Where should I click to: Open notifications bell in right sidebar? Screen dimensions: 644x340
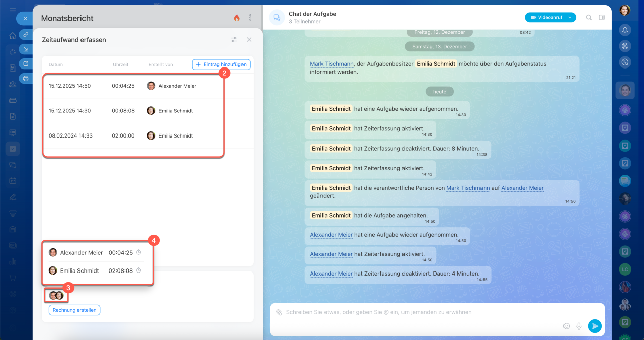tap(625, 30)
